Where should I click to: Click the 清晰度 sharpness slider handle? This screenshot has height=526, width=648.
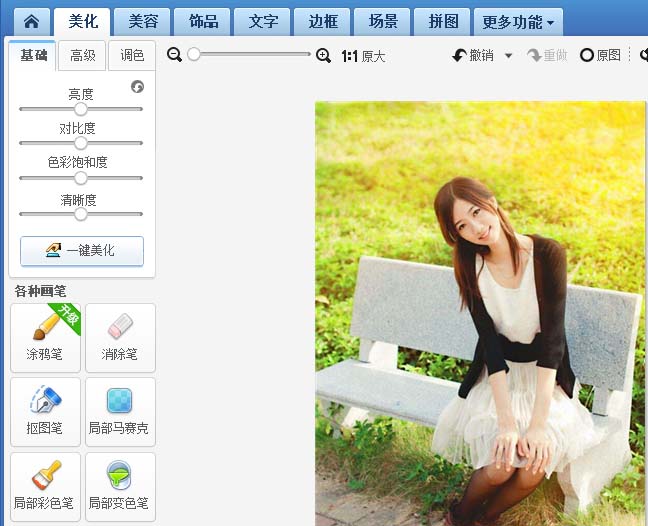tap(81, 214)
